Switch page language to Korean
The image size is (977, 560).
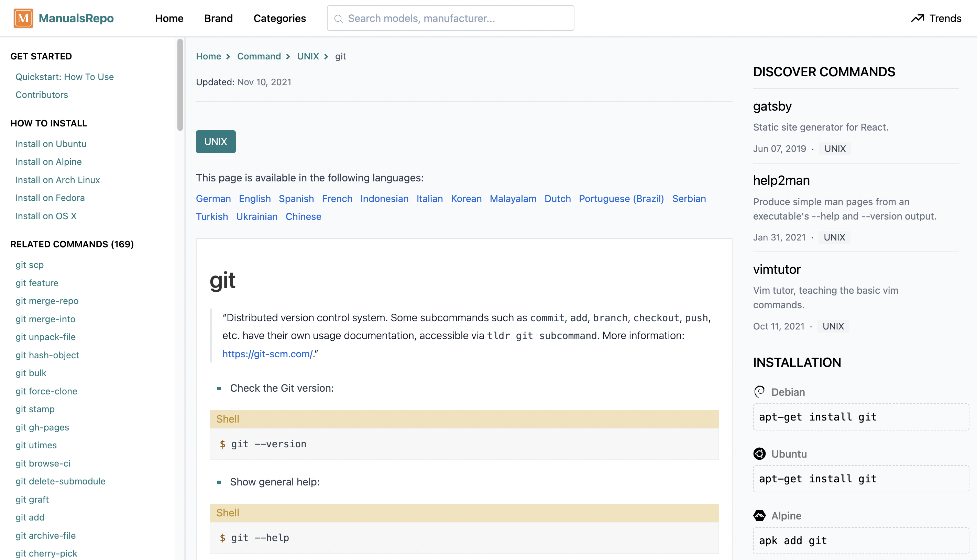click(466, 199)
